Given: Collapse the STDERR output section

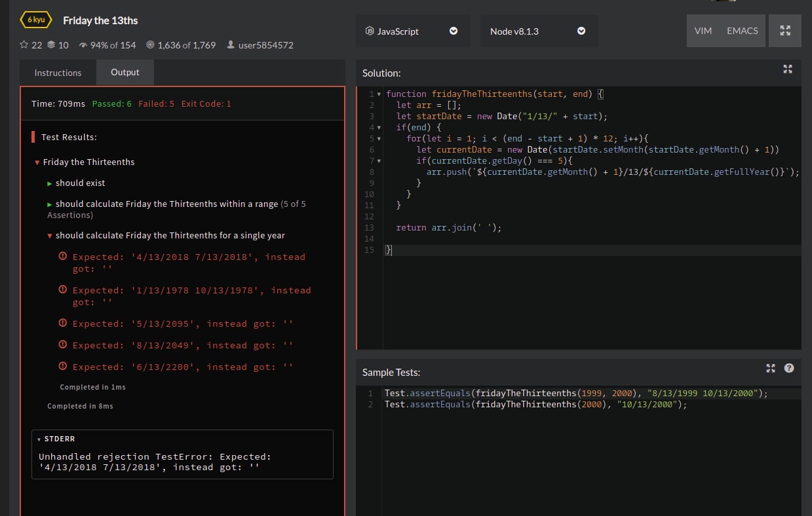Looking at the screenshot, I should 39,439.
